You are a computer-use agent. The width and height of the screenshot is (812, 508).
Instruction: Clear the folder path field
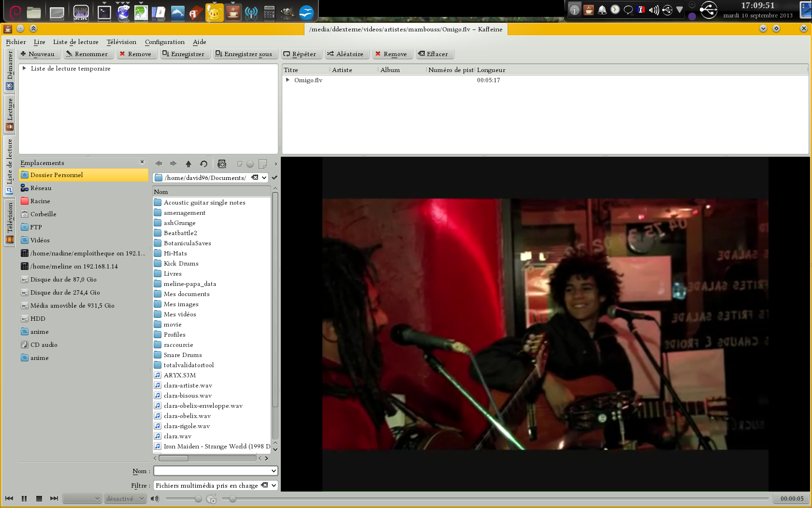pos(255,178)
